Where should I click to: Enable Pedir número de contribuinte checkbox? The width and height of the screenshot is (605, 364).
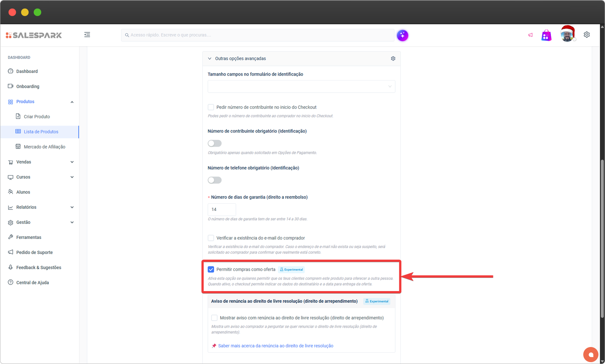(x=211, y=107)
